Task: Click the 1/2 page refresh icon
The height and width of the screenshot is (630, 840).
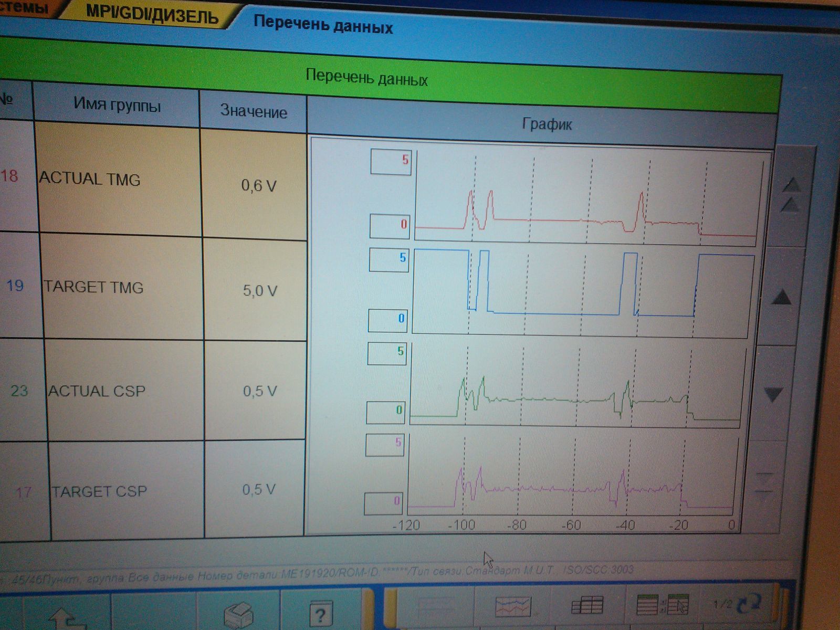Action: click(737, 604)
